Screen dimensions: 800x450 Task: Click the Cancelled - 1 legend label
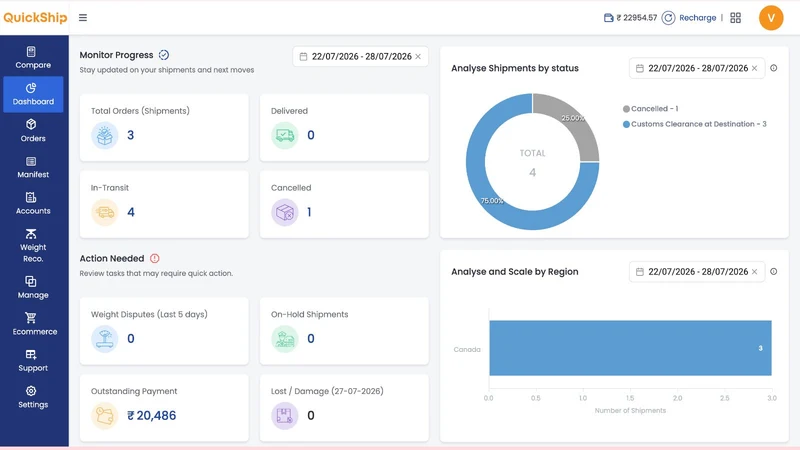pos(655,109)
